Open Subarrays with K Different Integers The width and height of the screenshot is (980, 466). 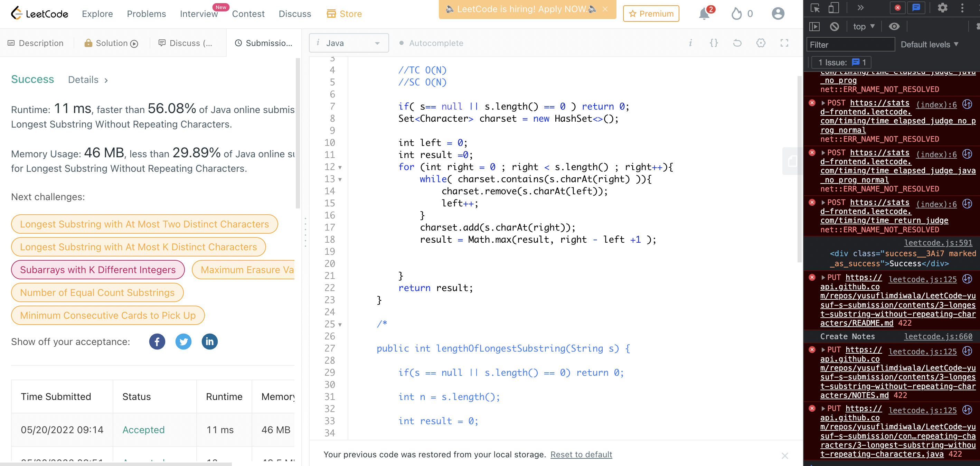(x=98, y=270)
